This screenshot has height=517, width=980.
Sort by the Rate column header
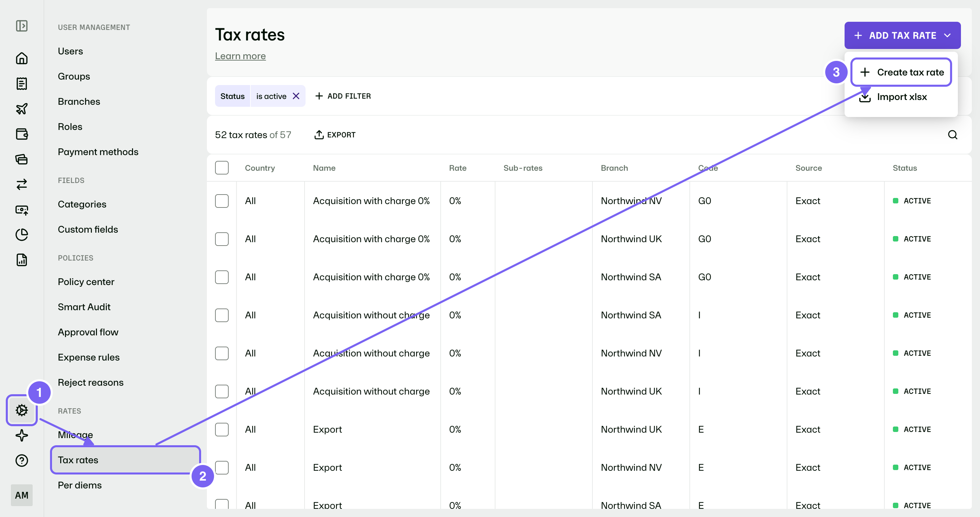pyautogui.click(x=458, y=168)
